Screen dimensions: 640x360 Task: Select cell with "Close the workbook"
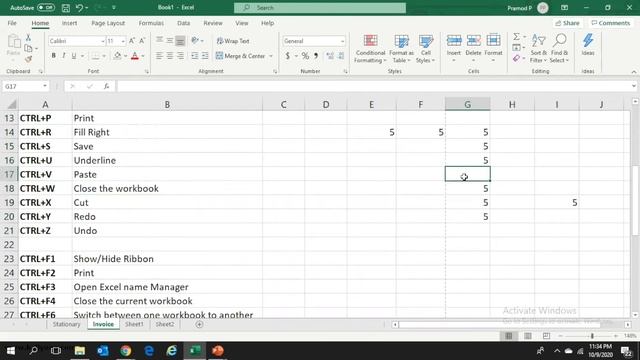coord(167,189)
